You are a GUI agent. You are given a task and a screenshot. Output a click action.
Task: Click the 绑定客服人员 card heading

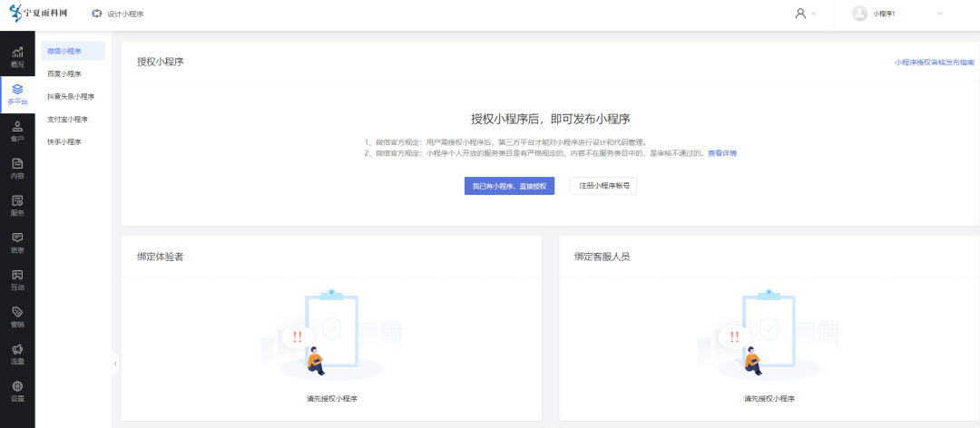point(603,257)
